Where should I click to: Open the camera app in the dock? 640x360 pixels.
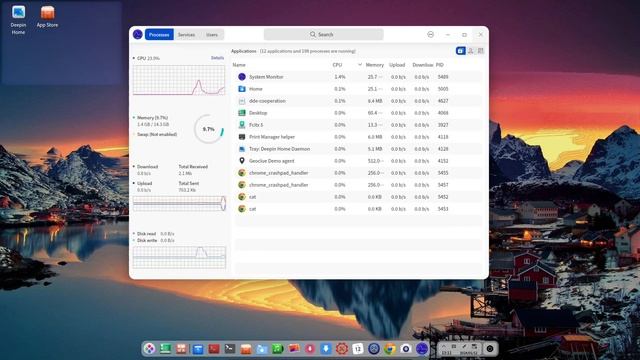pyautogui.click(x=406, y=349)
